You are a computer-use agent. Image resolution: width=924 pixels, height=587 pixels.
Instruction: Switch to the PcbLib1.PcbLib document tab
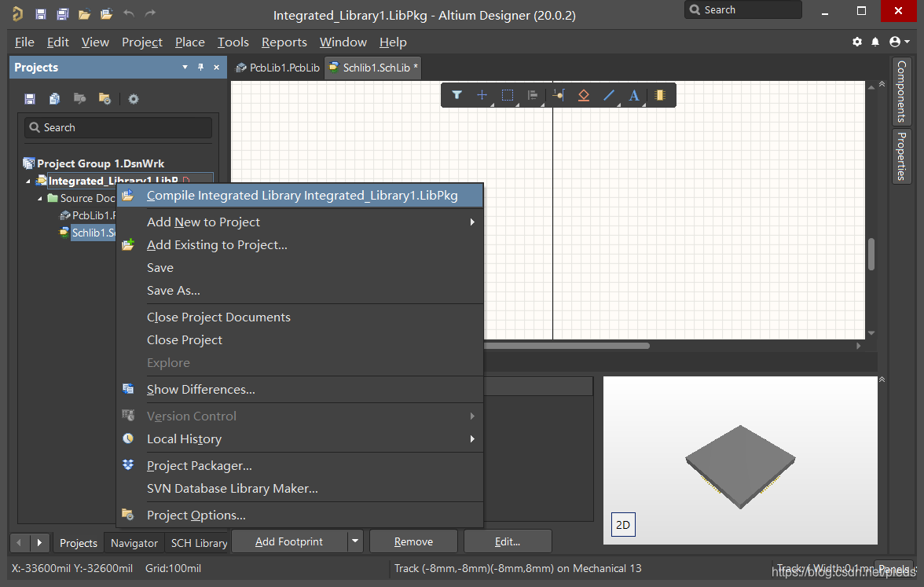click(x=277, y=68)
